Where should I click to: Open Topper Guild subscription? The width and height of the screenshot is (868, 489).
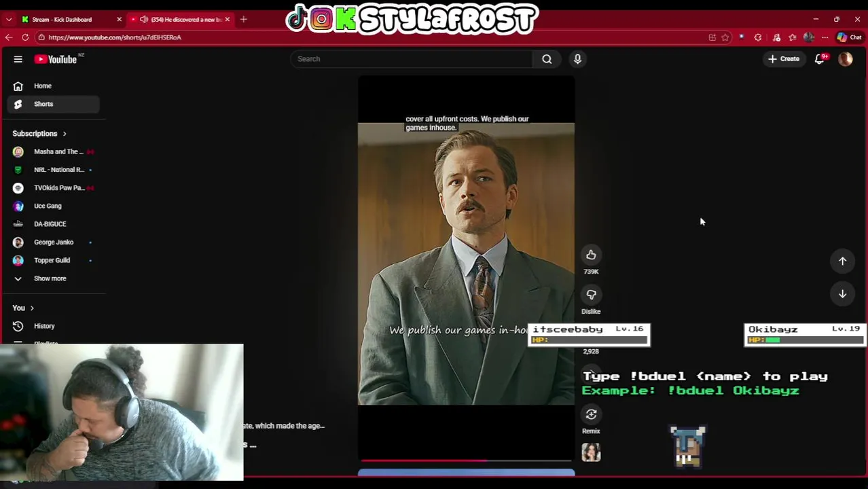coord(53,260)
